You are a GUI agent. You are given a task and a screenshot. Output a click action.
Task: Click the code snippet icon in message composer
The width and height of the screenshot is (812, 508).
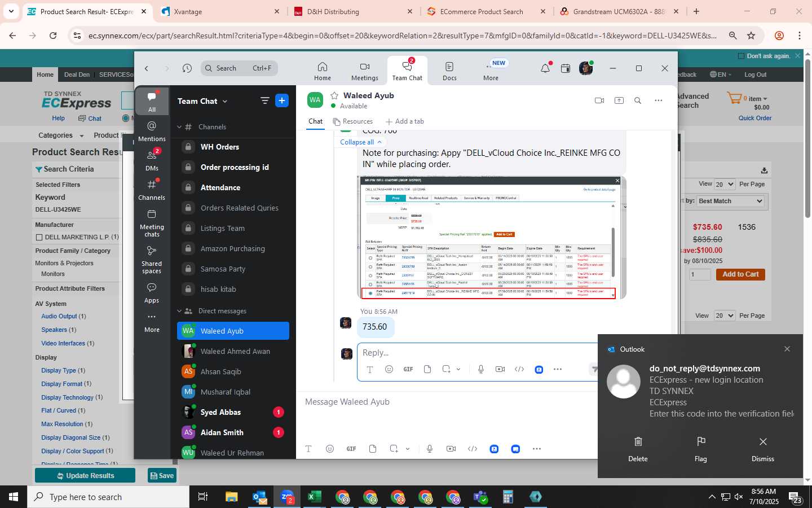coord(473,449)
